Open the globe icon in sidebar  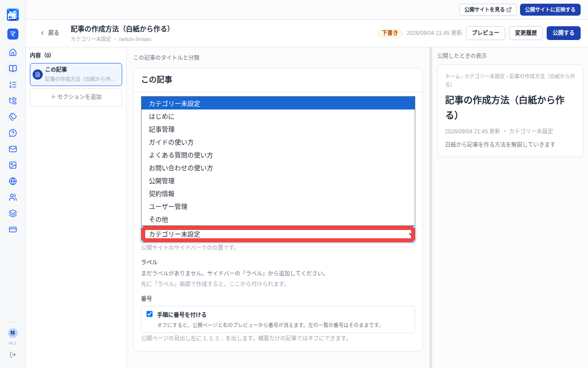pyautogui.click(x=13, y=181)
